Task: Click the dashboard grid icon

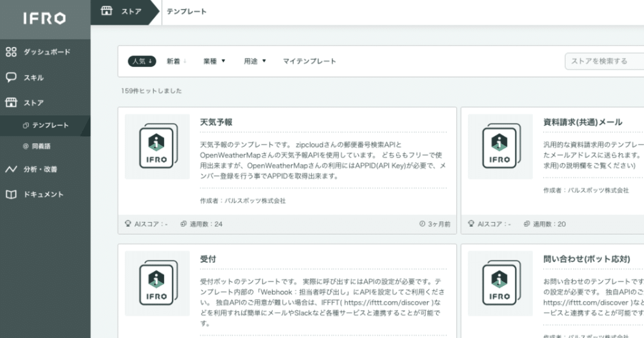Action: pos(11,52)
